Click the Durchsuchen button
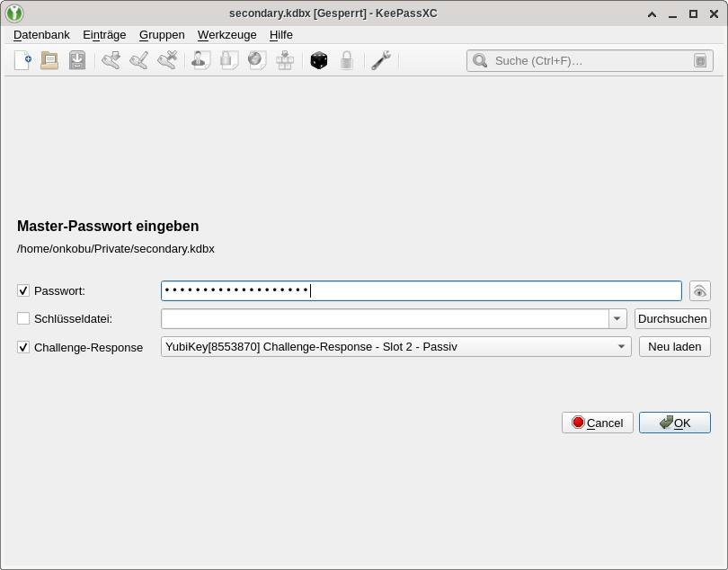 point(672,318)
